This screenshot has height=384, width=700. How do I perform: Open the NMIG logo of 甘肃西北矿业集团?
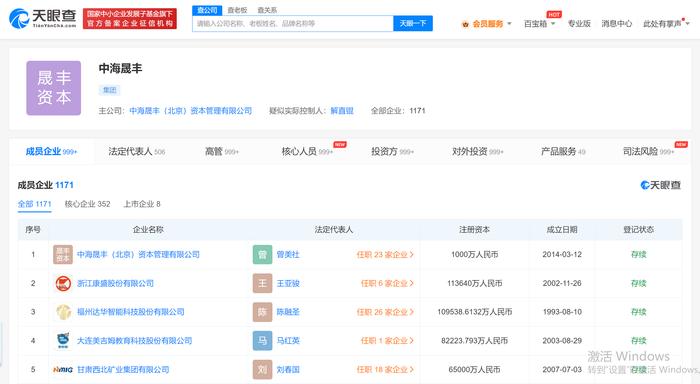pos(62,369)
